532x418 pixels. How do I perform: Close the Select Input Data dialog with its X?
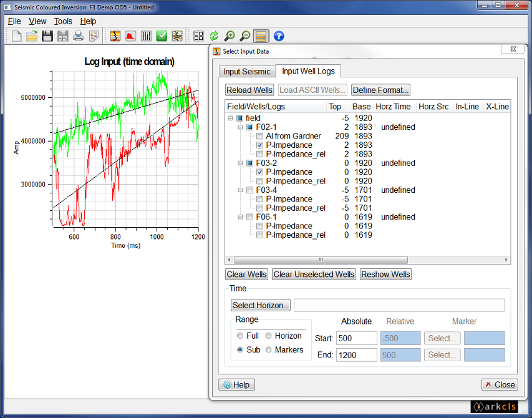(x=513, y=49)
